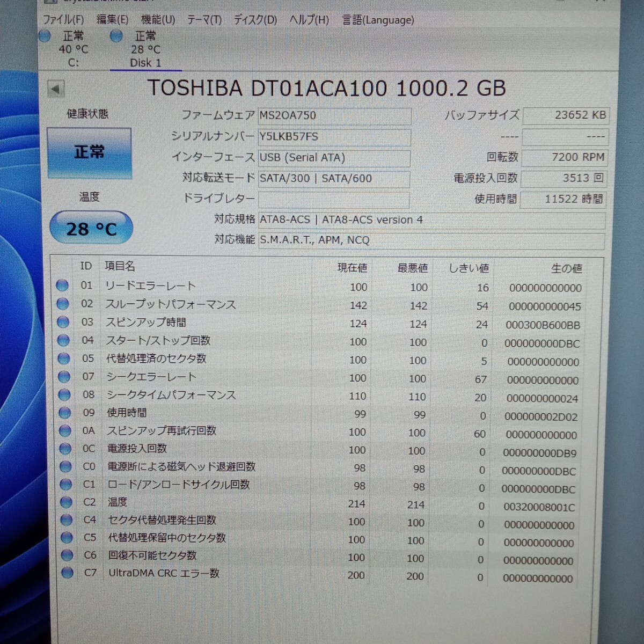Click status icon for C1 ロード/アンロードサイクル回数
This screenshot has width=644, height=644.
66,484
